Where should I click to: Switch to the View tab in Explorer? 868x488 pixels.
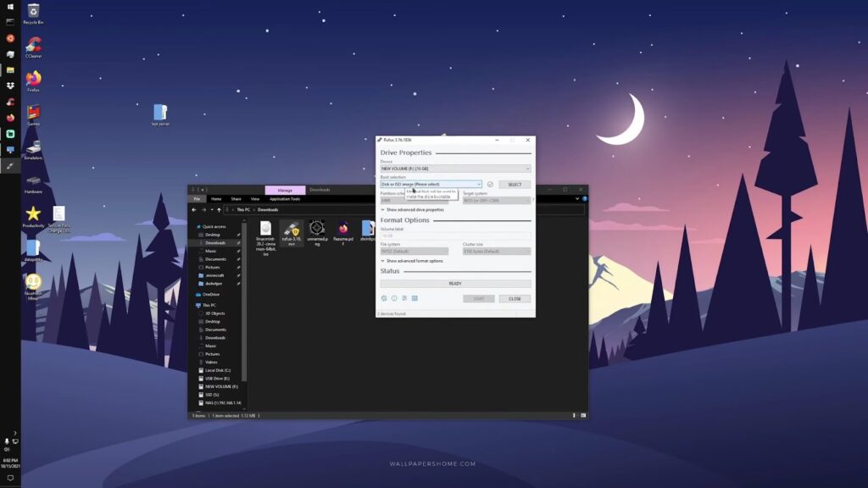click(255, 197)
